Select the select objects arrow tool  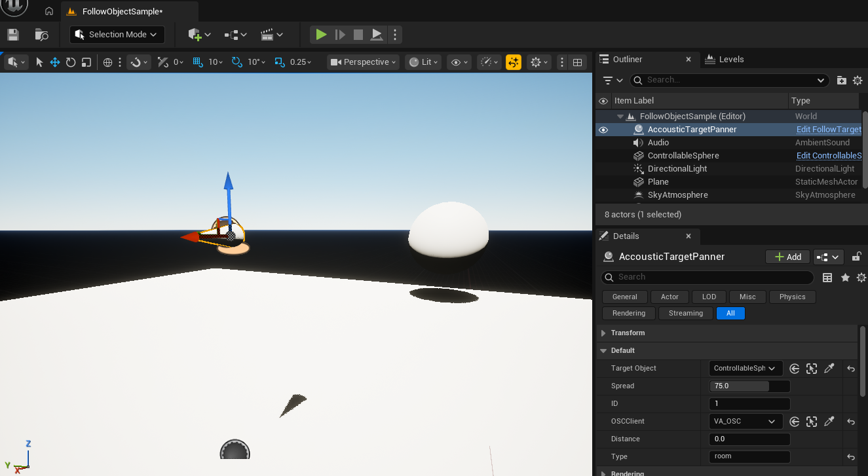[x=39, y=62]
